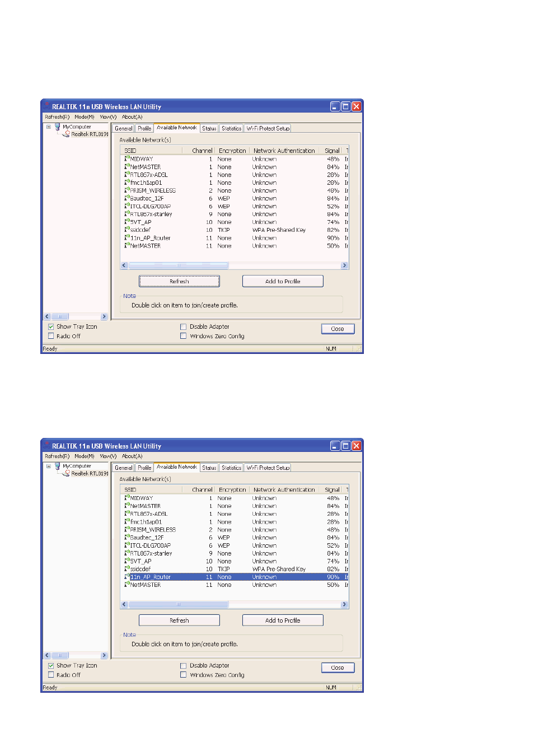This screenshot has width=534, height=756.
Task: Click channel 11 NetMASTER network icon, upper window
Action: (x=127, y=245)
